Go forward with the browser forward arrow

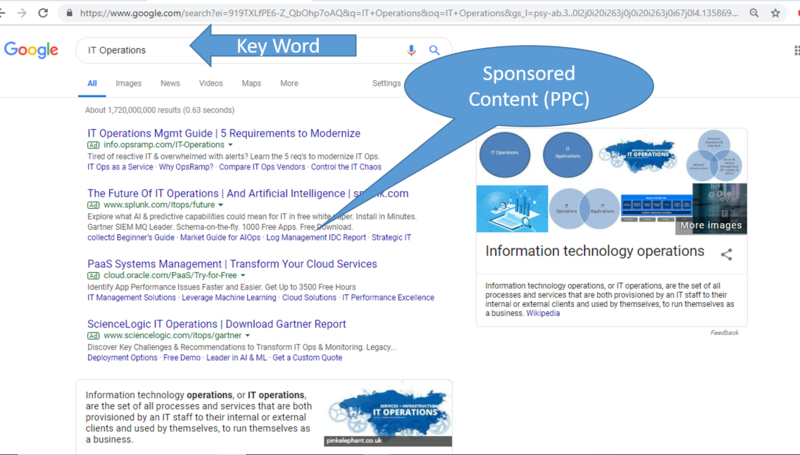point(22,13)
